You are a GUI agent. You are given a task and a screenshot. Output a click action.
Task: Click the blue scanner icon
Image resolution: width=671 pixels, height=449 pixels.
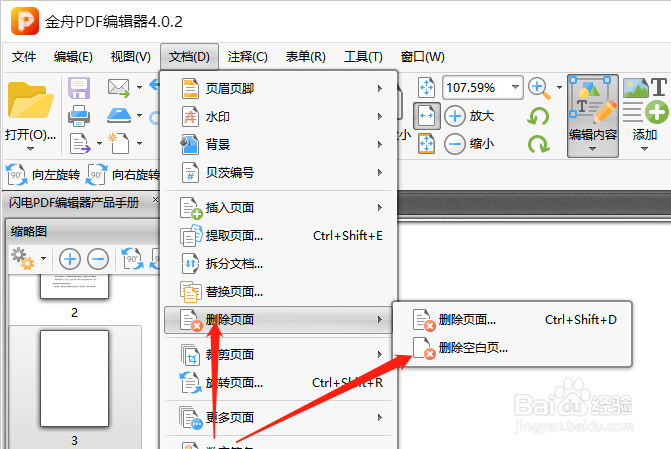119,116
